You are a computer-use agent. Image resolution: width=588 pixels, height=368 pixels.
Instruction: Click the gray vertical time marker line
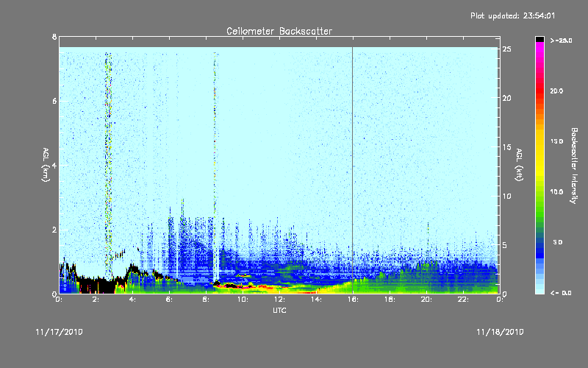[x=352, y=169]
